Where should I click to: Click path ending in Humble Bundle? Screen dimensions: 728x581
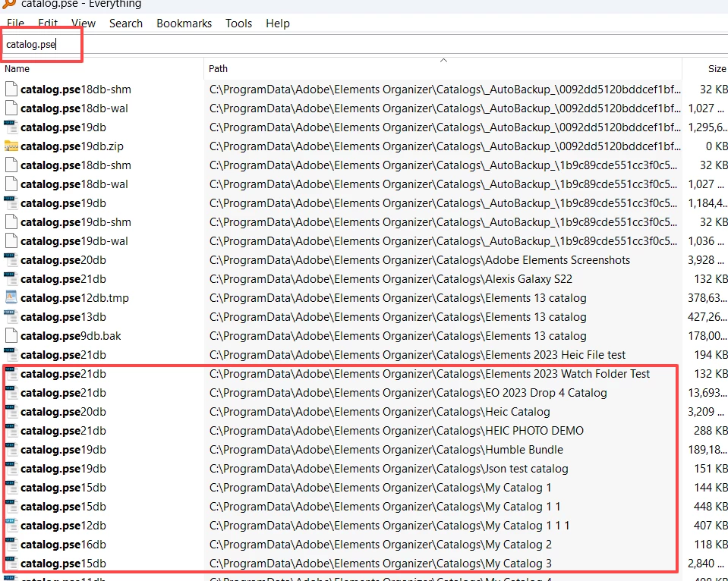coord(386,450)
